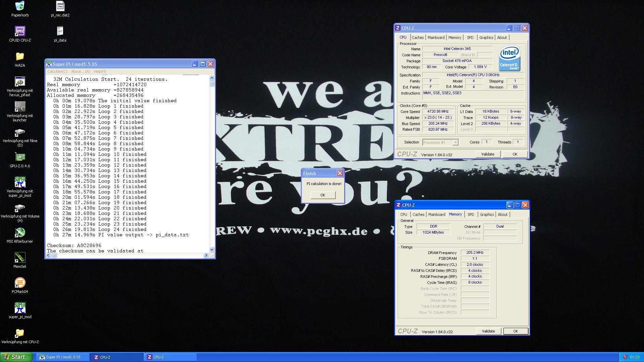Switch to Caches tab in bottom CPU-Z
This screenshot has height=362, width=644.
[418, 215]
